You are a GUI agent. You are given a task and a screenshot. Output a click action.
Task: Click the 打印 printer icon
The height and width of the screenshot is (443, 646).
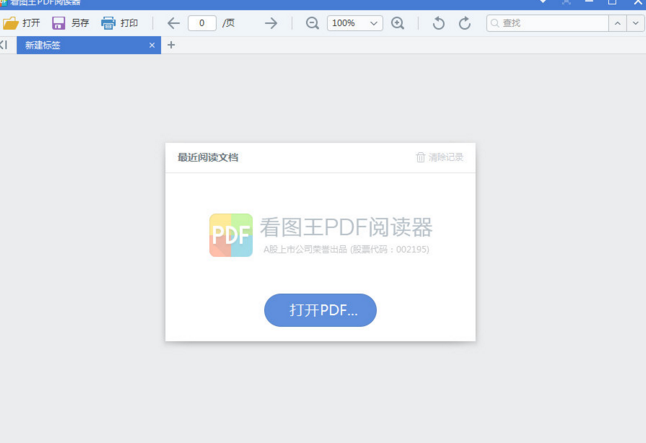click(x=108, y=23)
